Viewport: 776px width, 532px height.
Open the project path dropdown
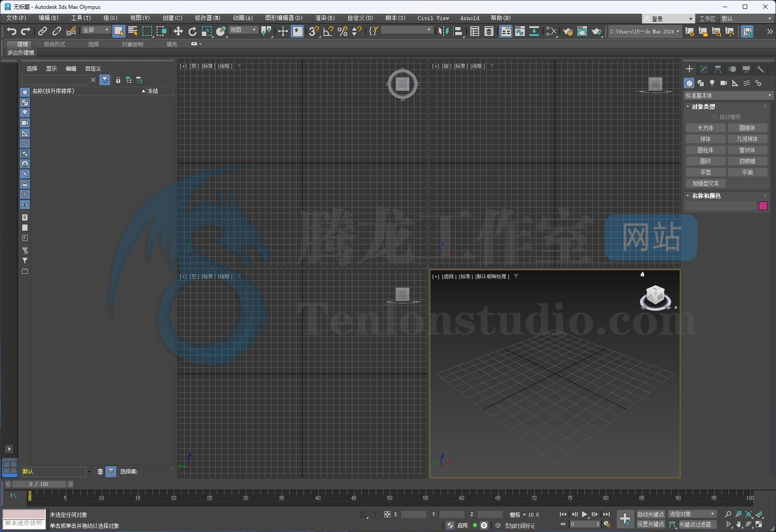coord(645,32)
